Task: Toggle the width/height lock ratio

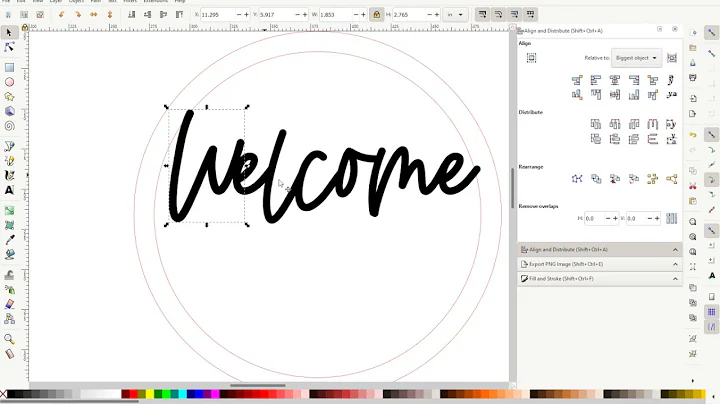Action: coord(377,15)
